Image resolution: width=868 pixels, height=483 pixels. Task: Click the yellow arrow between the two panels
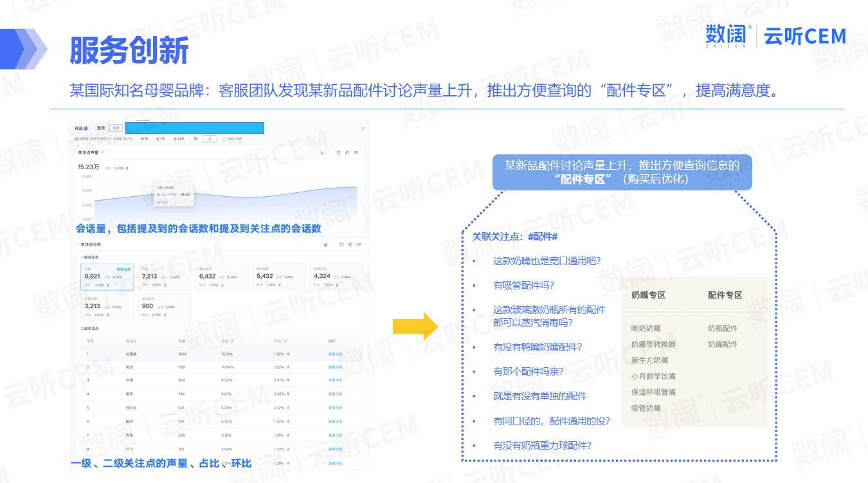pyautogui.click(x=415, y=326)
